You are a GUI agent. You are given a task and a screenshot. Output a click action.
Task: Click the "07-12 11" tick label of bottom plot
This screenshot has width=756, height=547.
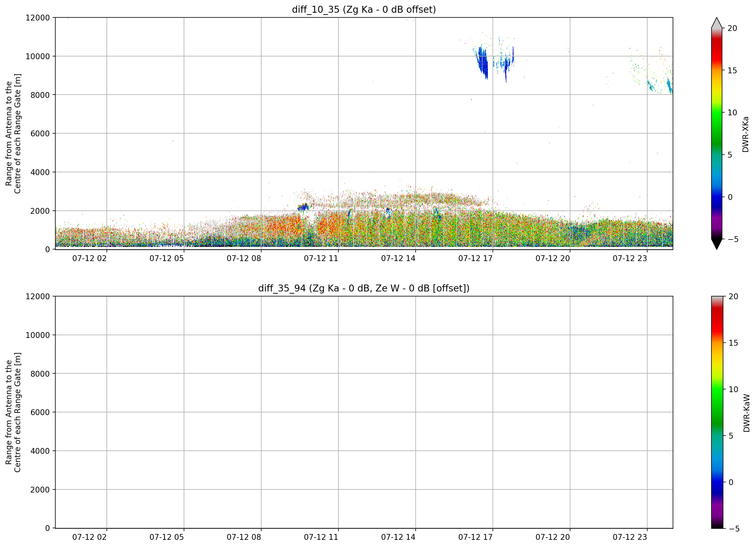click(x=321, y=537)
